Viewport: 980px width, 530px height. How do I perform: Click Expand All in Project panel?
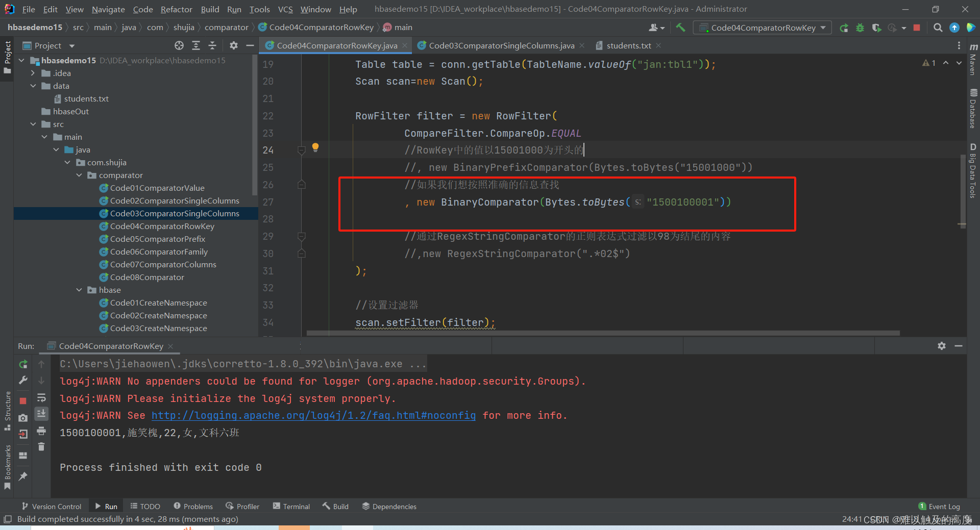[196, 45]
